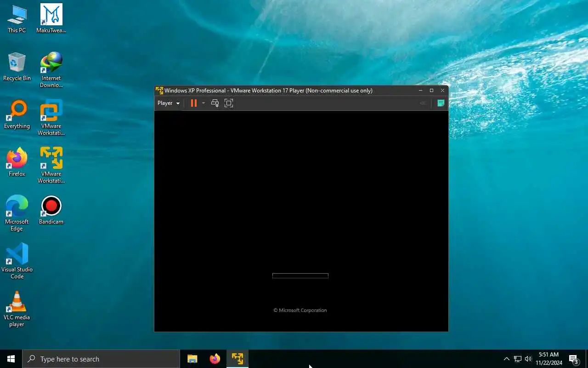Image resolution: width=588 pixels, height=368 pixels.
Task: Enter full screen mode in VMware
Action: (x=229, y=103)
